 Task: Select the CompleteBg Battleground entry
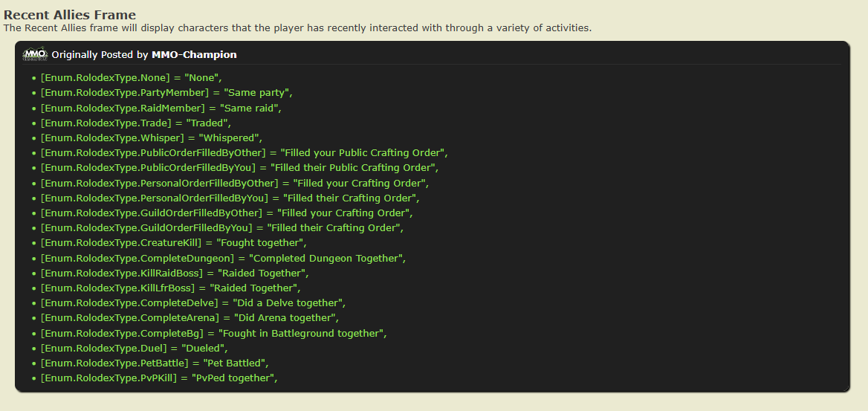point(213,333)
